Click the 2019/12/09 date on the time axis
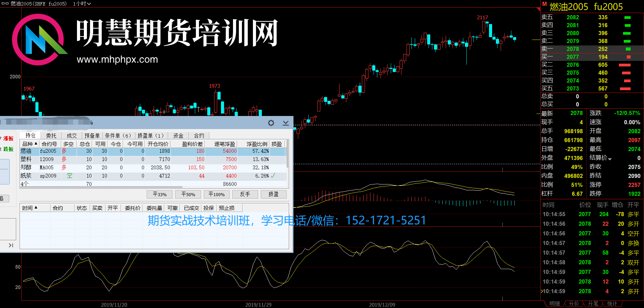 coord(382,305)
